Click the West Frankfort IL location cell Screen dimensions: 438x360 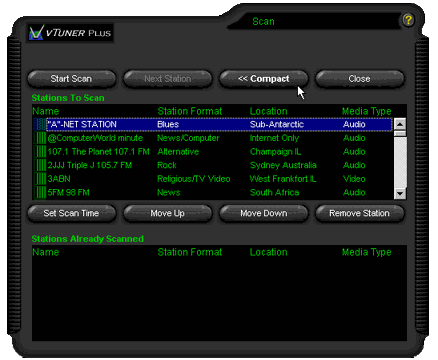(x=283, y=179)
